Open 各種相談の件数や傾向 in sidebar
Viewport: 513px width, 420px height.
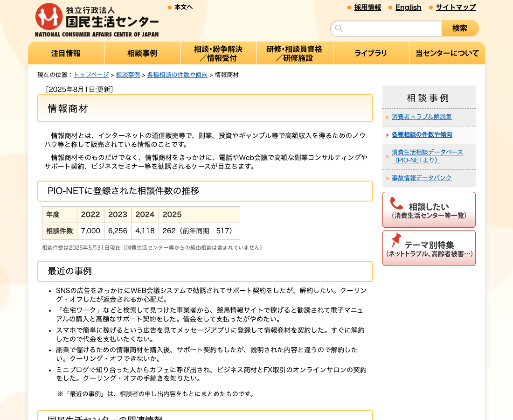tap(422, 134)
